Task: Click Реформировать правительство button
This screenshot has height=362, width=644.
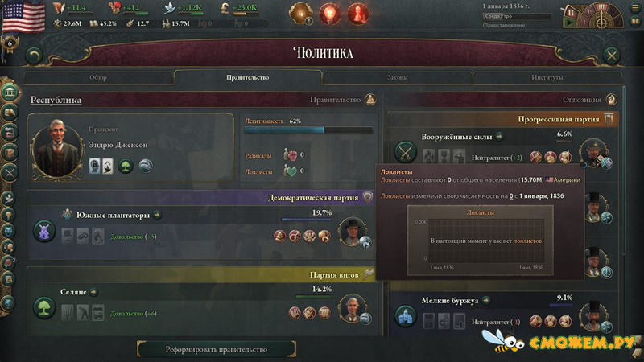Action: (217, 349)
